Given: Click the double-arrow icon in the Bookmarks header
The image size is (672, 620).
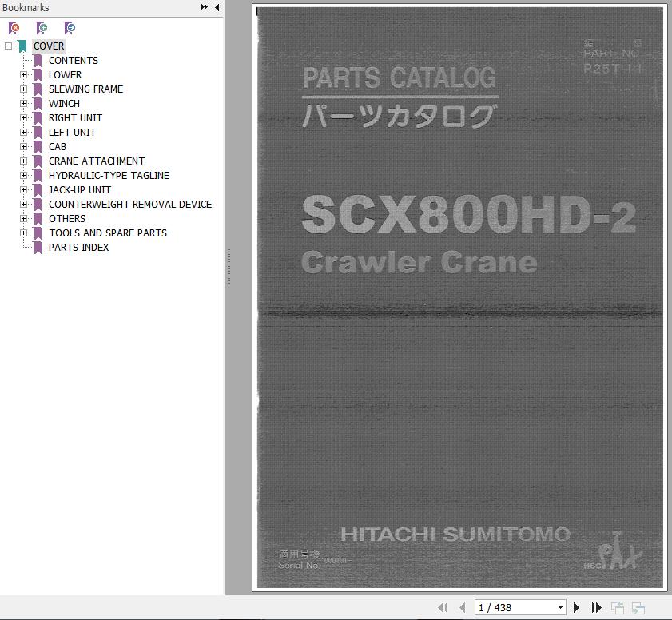Looking at the screenshot, I should pos(205,7).
